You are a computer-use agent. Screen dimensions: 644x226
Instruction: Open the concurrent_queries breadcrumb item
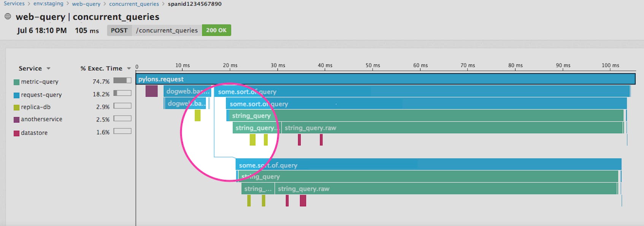point(134,4)
